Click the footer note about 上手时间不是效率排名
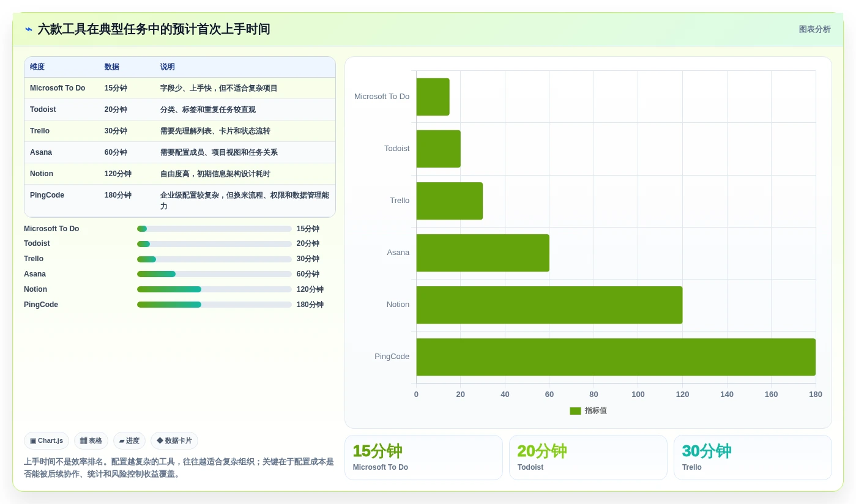Screen dimensions: 856x504 (179, 468)
